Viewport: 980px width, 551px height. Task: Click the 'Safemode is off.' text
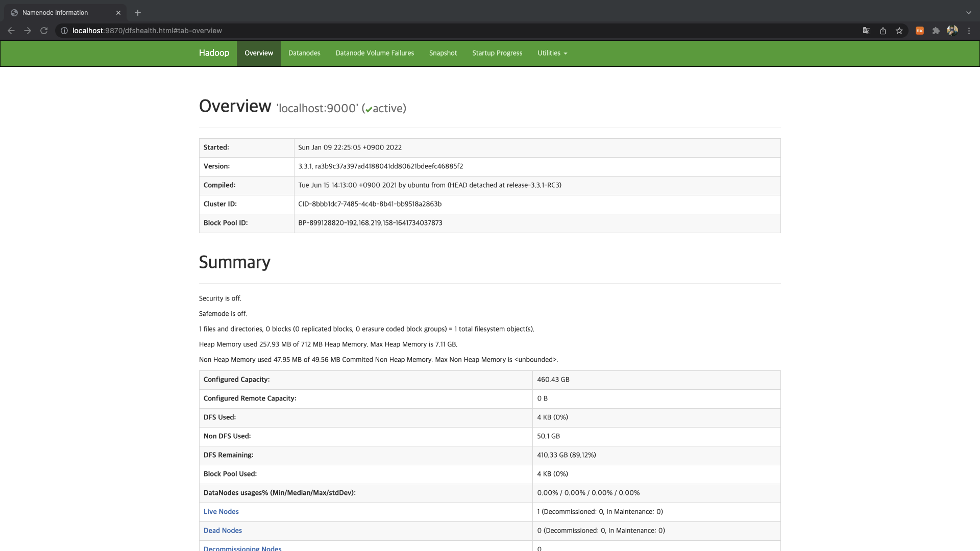pyautogui.click(x=223, y=314)
